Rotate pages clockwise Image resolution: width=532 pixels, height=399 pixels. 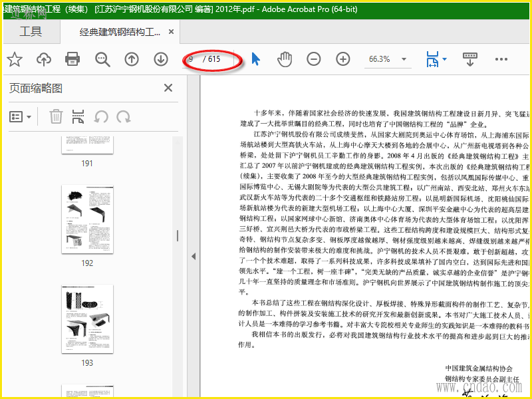point(124,117)
